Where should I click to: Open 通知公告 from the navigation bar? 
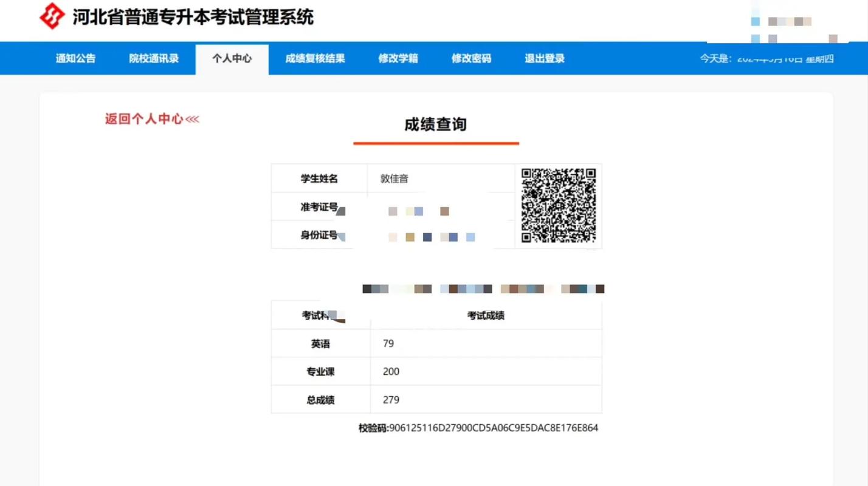coord(75,58)
